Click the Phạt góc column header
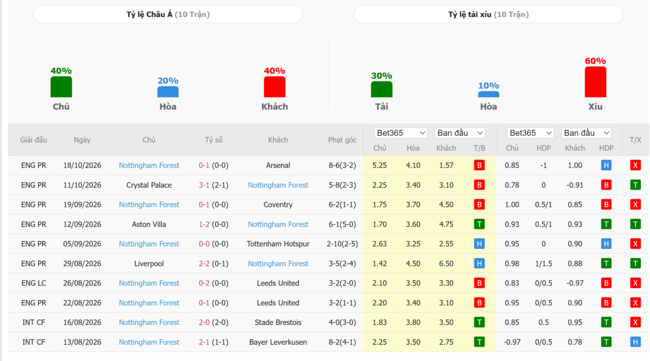Image resolution: width=650 pixels, height=361 pixels. pyautogui.click(x=342, y=140)
